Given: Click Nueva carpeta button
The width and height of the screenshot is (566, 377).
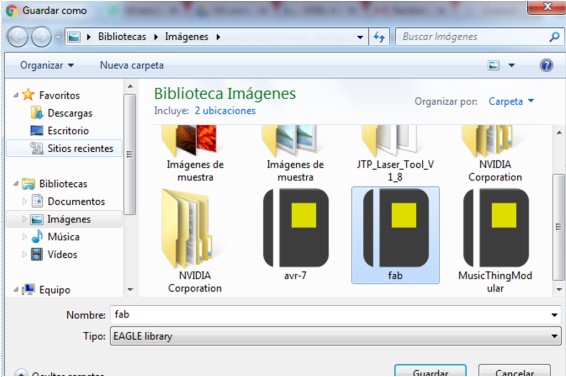Looking at the screenshot, I should 132,65.
